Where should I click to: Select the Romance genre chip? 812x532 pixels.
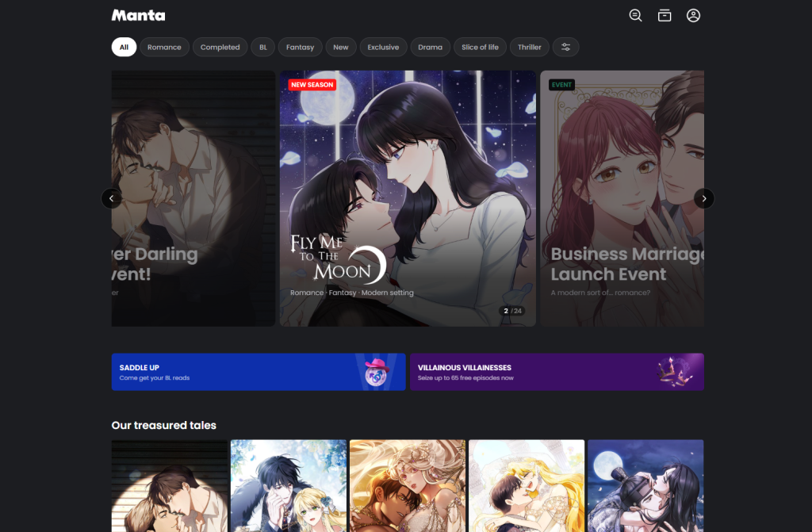tap(164, 48)
